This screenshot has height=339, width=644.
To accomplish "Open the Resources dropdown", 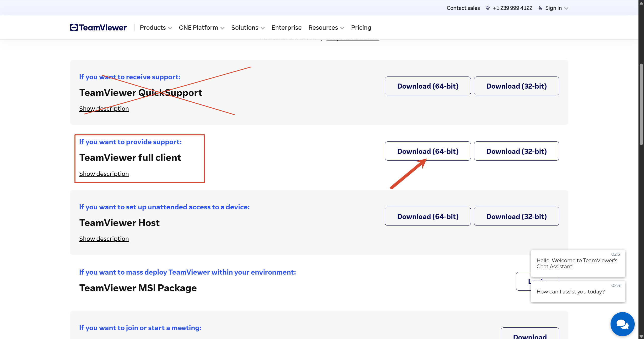I will 326,27.
